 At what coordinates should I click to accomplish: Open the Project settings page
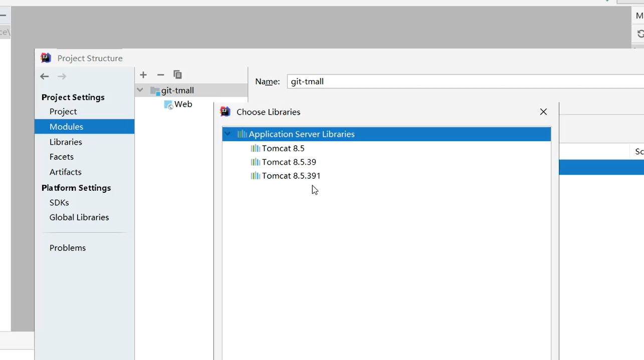coord(63,112)
